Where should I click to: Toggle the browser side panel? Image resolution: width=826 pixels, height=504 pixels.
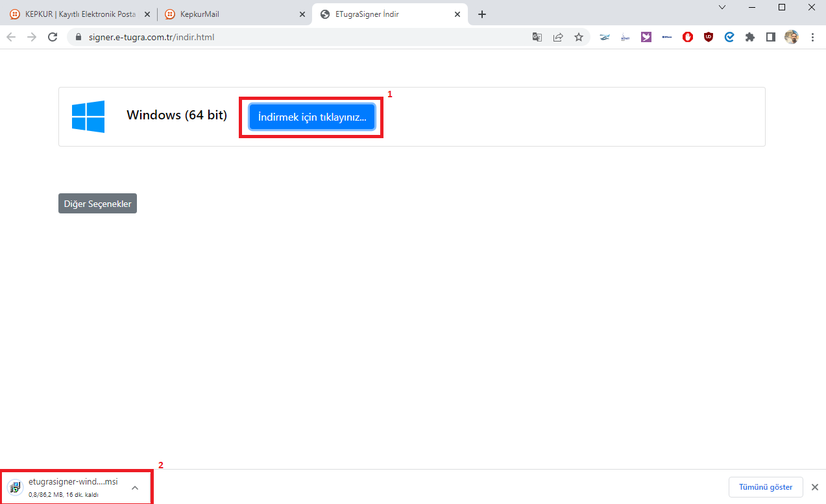point(771,37)
